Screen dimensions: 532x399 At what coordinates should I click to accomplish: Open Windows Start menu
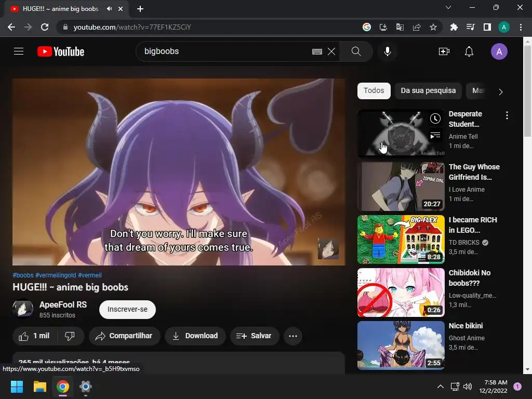17,387
